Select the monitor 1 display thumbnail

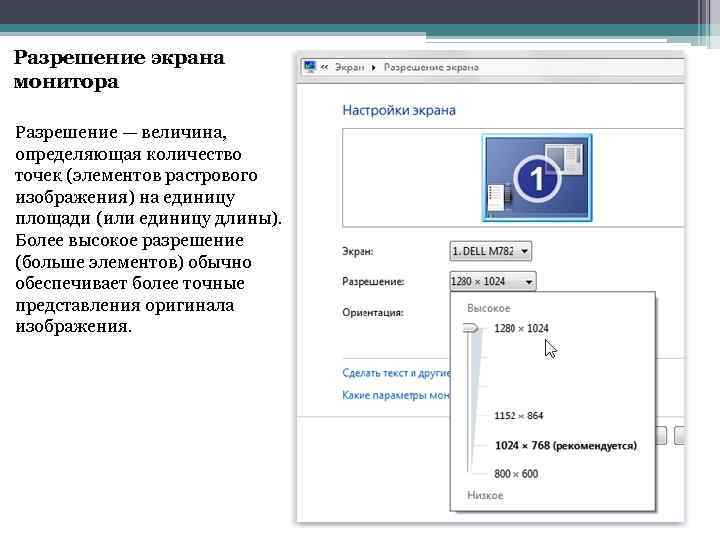(x=537, y=178)
